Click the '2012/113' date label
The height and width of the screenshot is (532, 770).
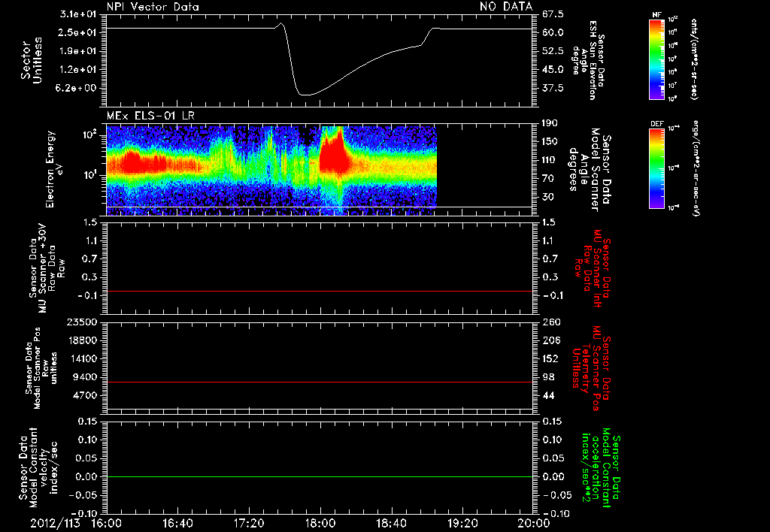coord(55,523)
